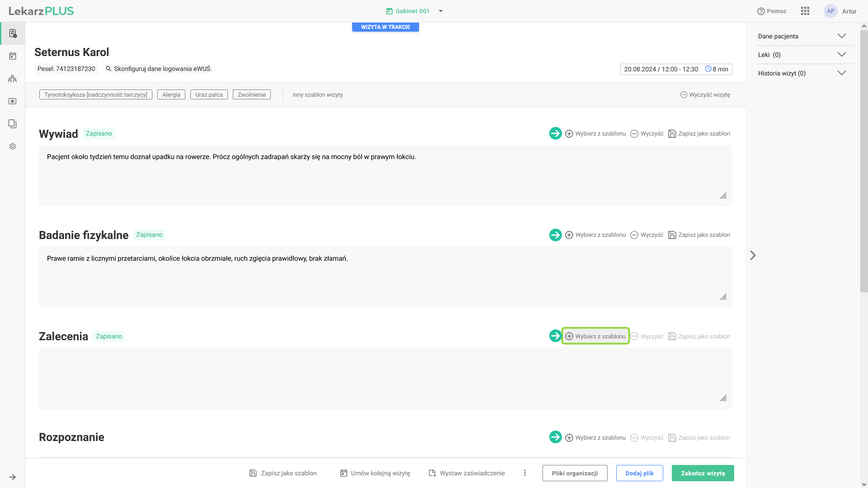Expand Dane pacjenta panel

(x=841, y=36)
